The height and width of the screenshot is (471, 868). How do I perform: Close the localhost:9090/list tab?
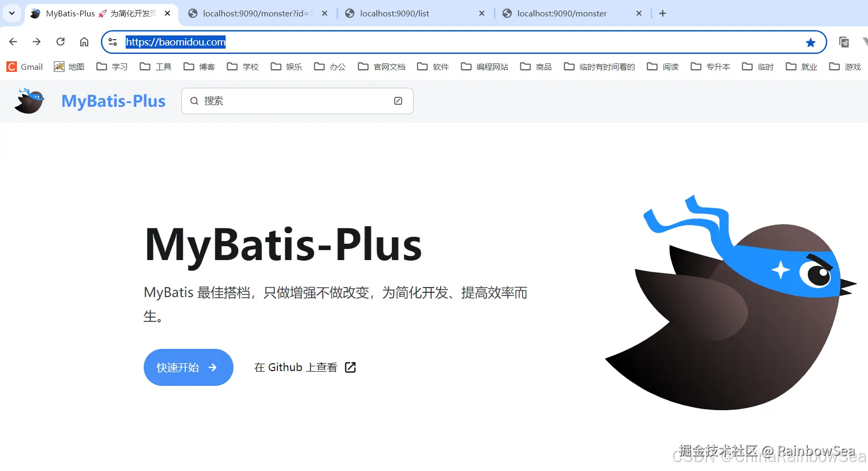coord(482,13)
